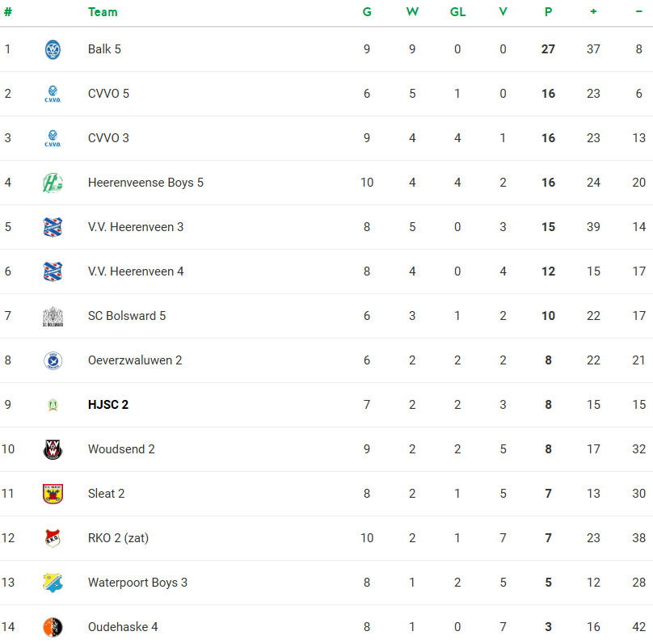The width and height of the screenshot is (653, 644).
Task: Click the W wins column header
Action: [x=412, y=12]
